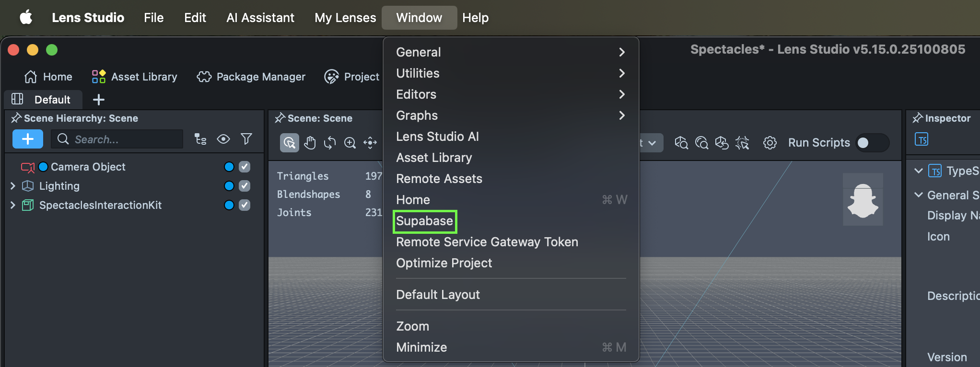Screen dimensions: 980x367
Task: Select the hand pan tool
Action: pyautogui.click(x=310, y=143)
